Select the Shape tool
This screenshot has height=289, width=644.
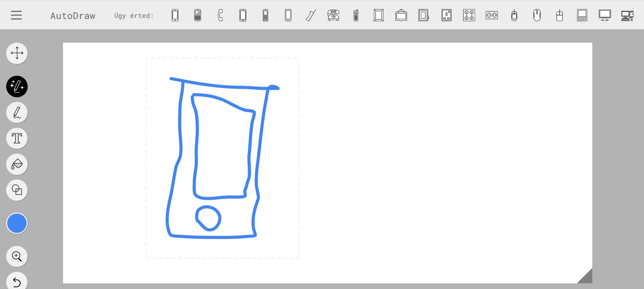coord(17,190)
